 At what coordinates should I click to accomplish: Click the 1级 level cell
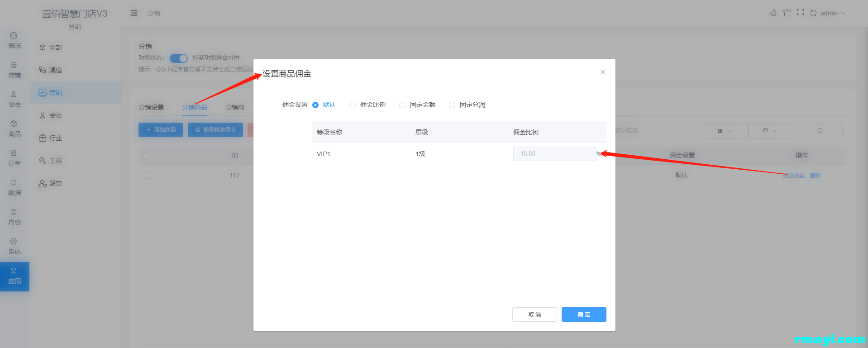(x=420, y=154)
